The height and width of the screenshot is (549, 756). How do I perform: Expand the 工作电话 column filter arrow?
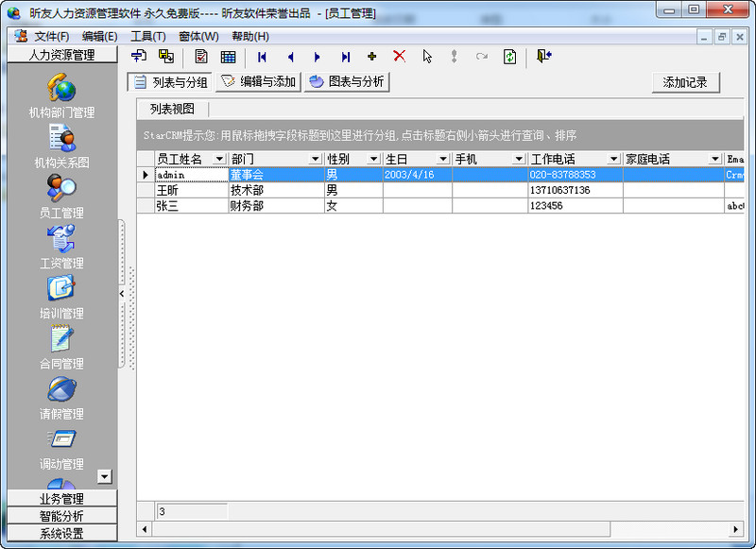(x=613, y=159)
